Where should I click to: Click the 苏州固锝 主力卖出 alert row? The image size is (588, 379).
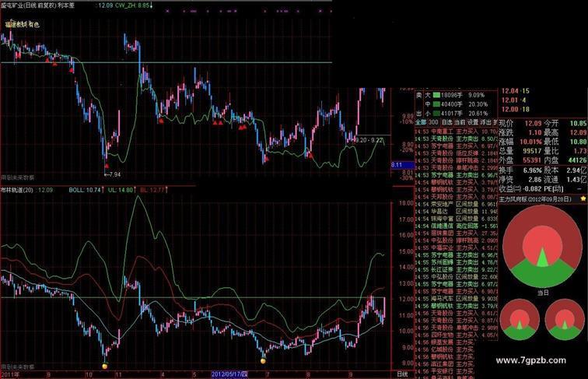(457, 262)
